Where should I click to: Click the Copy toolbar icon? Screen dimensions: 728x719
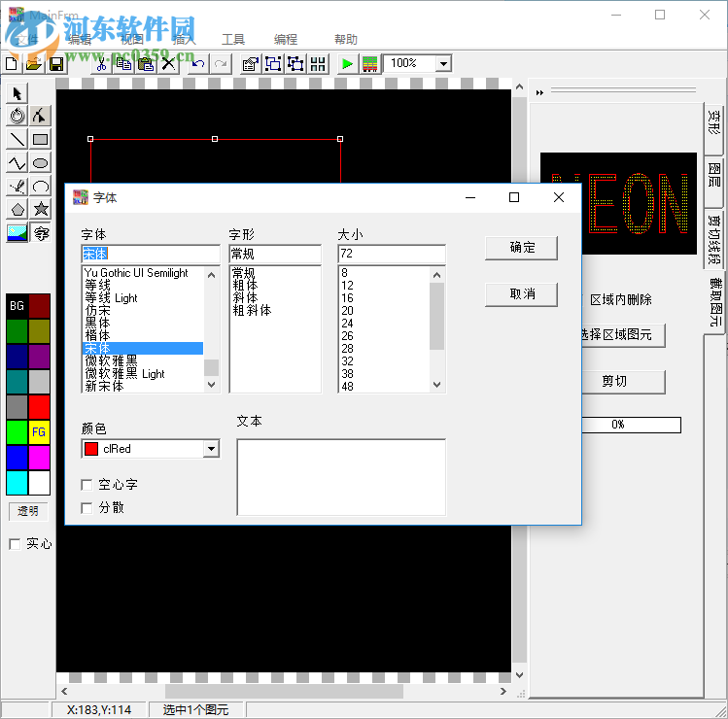pos(123,63)
